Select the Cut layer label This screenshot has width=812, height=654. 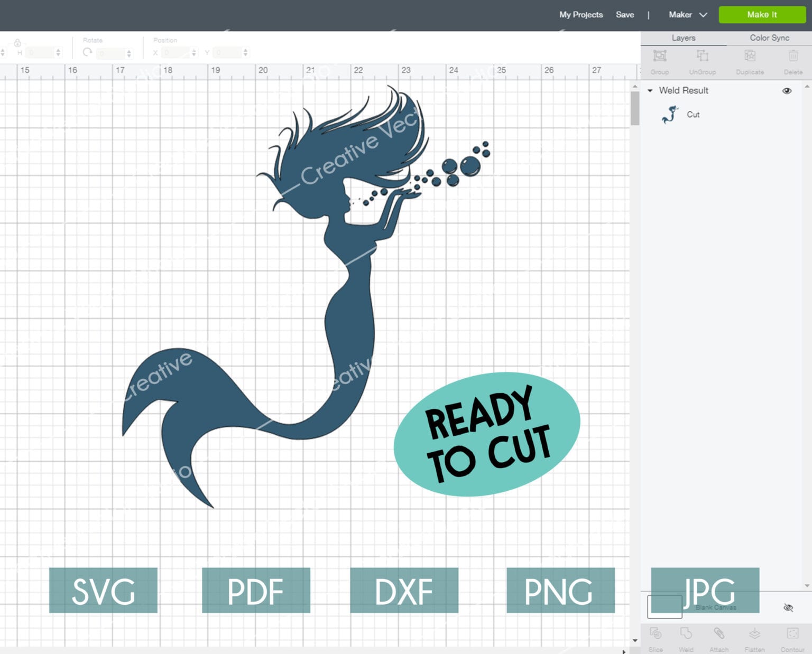(x=693, y=115)
